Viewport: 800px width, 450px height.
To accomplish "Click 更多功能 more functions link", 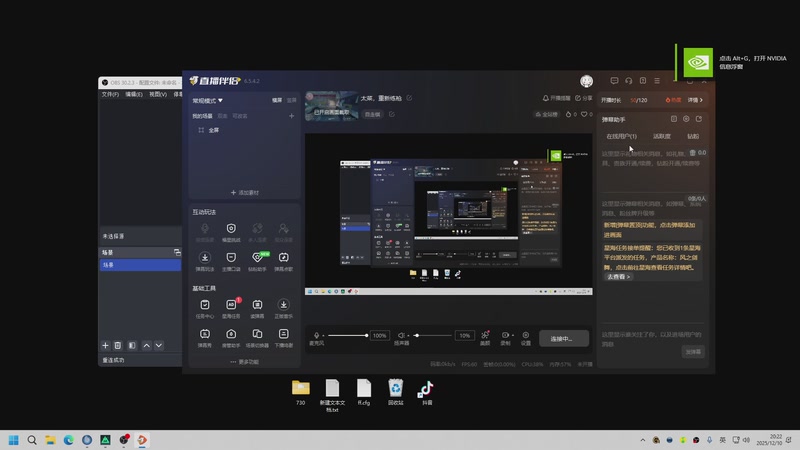I will [x=244, y=362].
